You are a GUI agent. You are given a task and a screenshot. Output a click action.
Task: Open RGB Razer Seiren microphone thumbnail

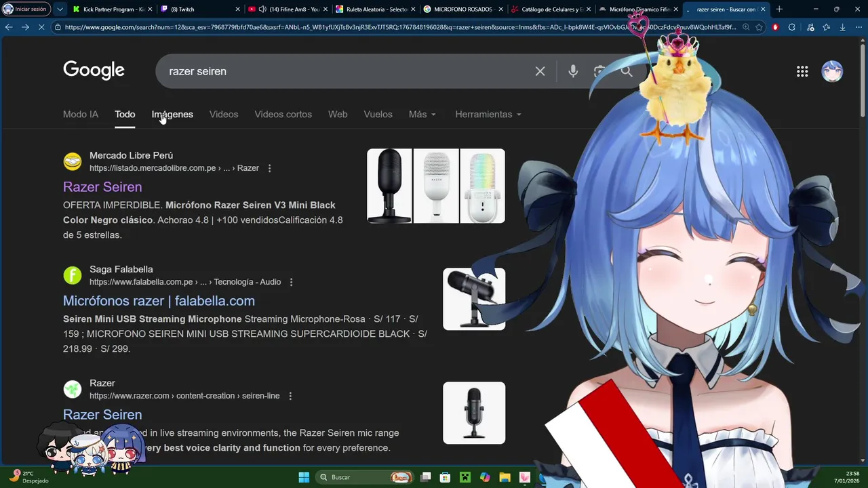482,186
